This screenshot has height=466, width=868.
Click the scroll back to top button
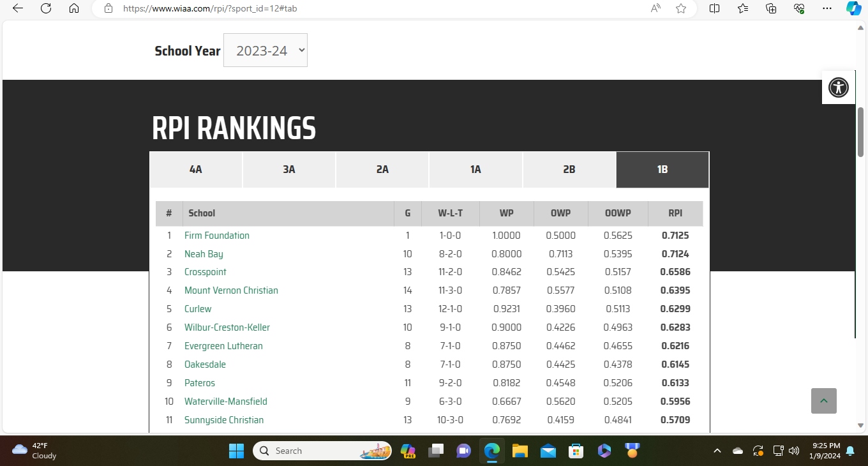823,401
